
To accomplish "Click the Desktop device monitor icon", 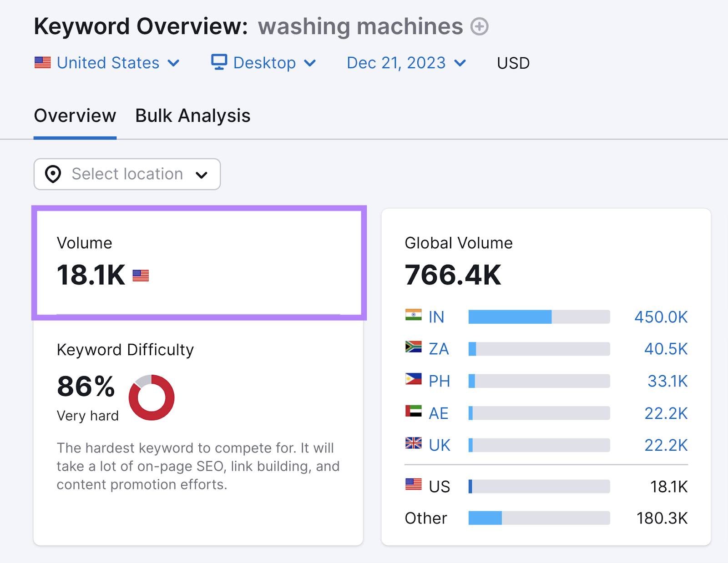I will (x=219, y=63).
